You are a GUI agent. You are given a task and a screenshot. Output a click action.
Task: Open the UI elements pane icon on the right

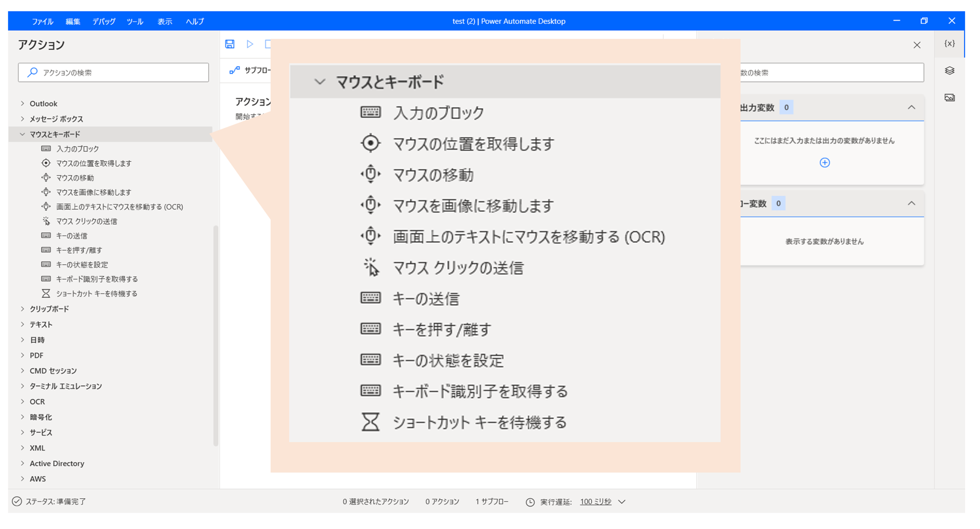(x=948, y=71)
